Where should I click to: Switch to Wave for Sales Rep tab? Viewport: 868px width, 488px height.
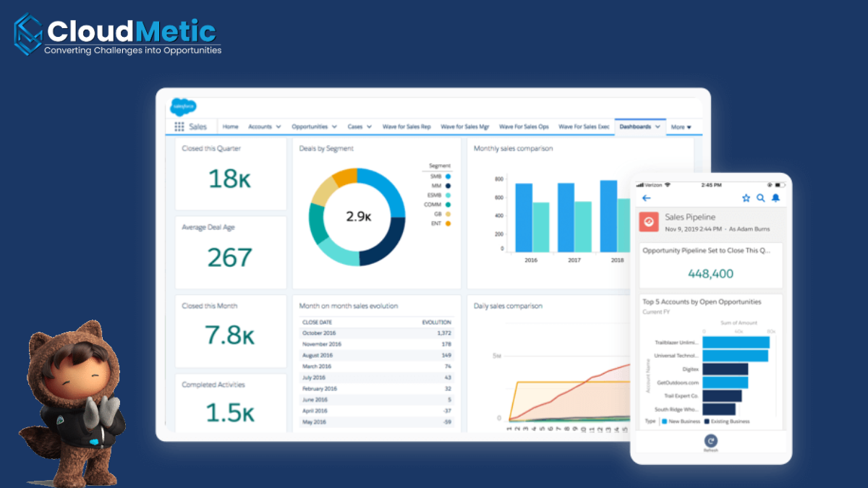pyautogui.click(x=407, y=127)
